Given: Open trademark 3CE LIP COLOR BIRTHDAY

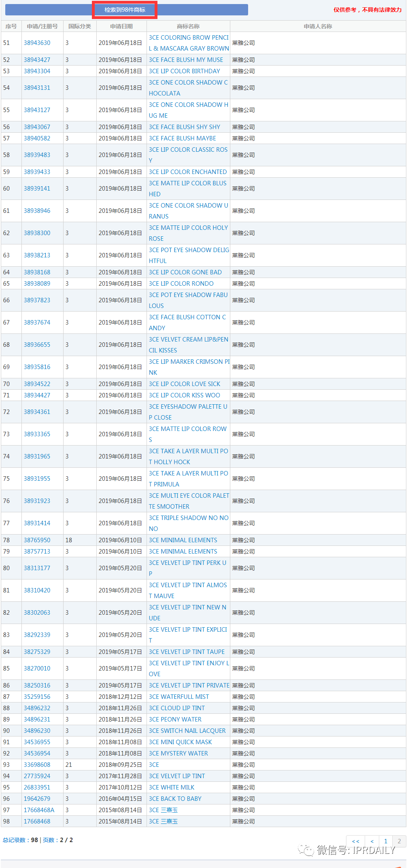Looking at the screenshot, I should [185, 71].
